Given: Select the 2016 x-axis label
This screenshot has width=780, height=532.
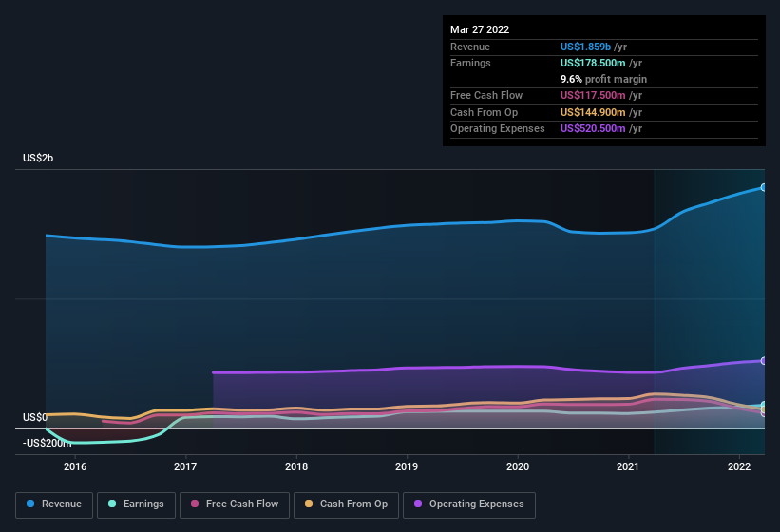Looking at the screenshot, I should [x=75, y=466].
